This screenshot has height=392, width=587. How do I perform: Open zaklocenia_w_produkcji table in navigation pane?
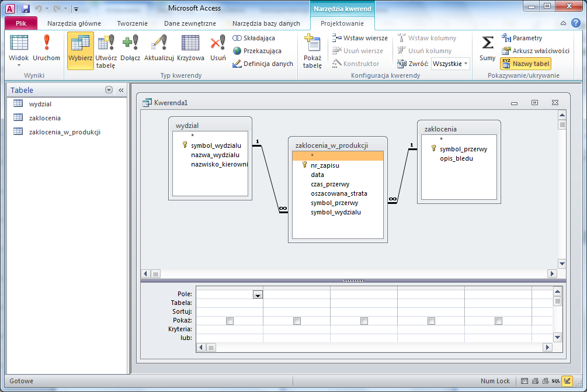[x=64, y=132]
